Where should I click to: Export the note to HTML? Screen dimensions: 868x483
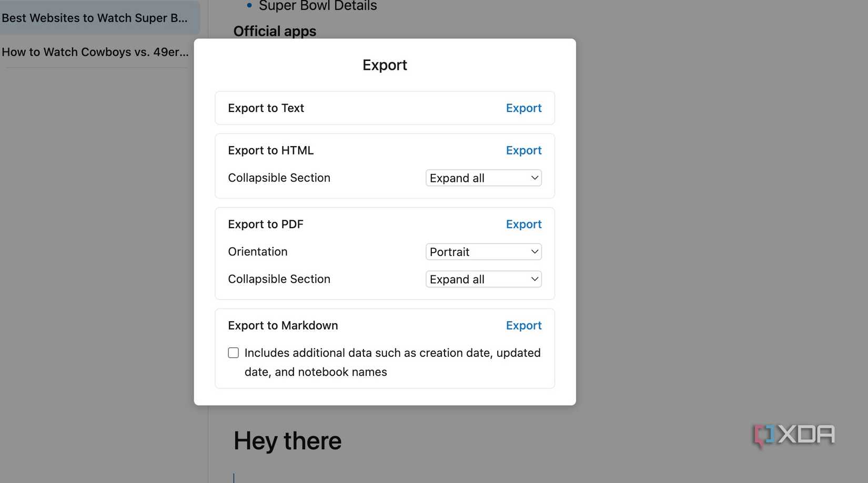click(x=523, y=150)
